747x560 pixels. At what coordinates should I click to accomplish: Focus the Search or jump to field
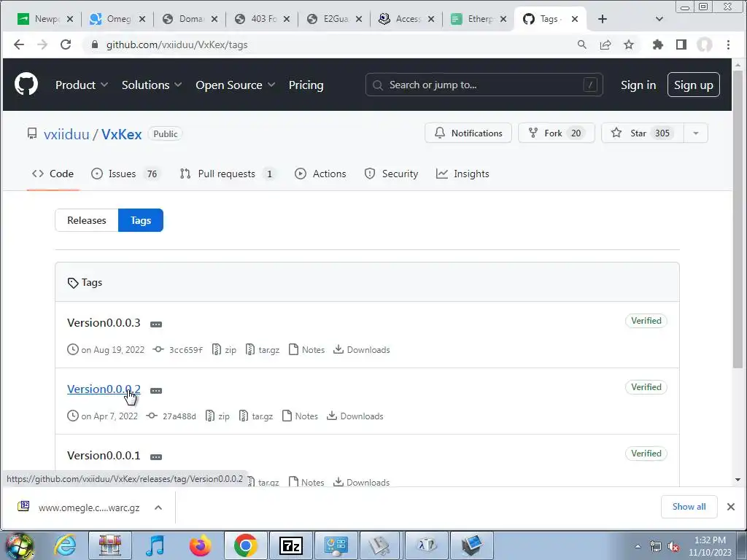tap(484, 85)
